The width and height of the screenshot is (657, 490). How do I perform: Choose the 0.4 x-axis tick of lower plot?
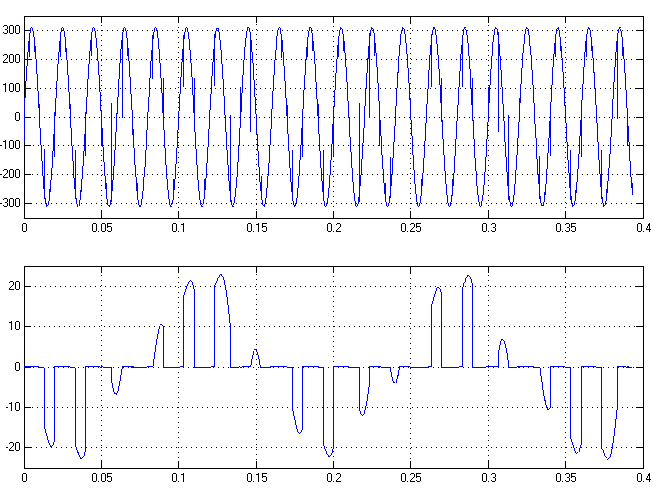(x=644, y=478)
